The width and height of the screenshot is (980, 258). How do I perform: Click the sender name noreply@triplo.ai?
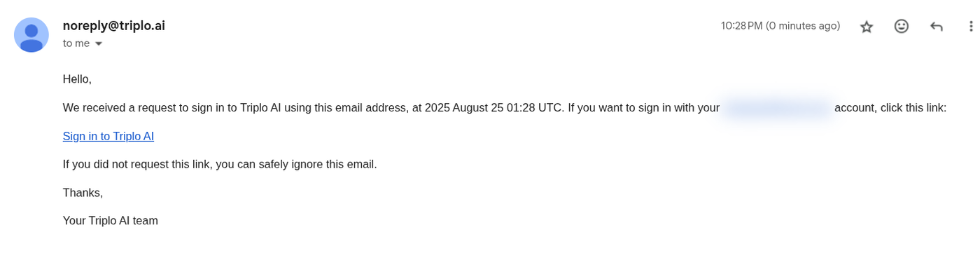tap(114, 26)
